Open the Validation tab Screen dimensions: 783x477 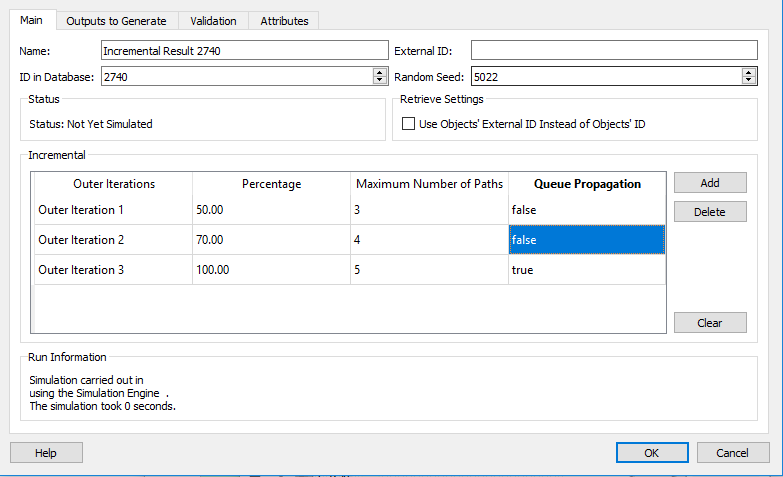[213, 20]
